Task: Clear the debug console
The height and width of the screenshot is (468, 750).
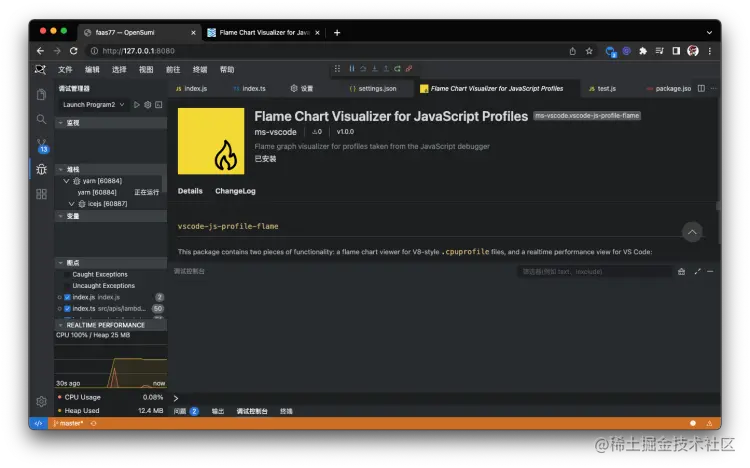Action: point(681,271)
